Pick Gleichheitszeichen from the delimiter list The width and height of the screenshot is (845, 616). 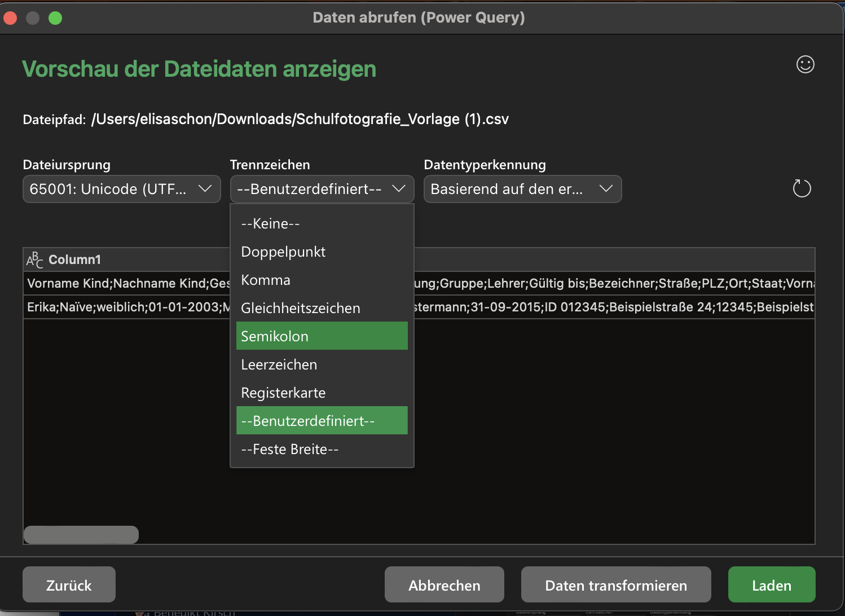pyautogui.click(x=322, y=308)
